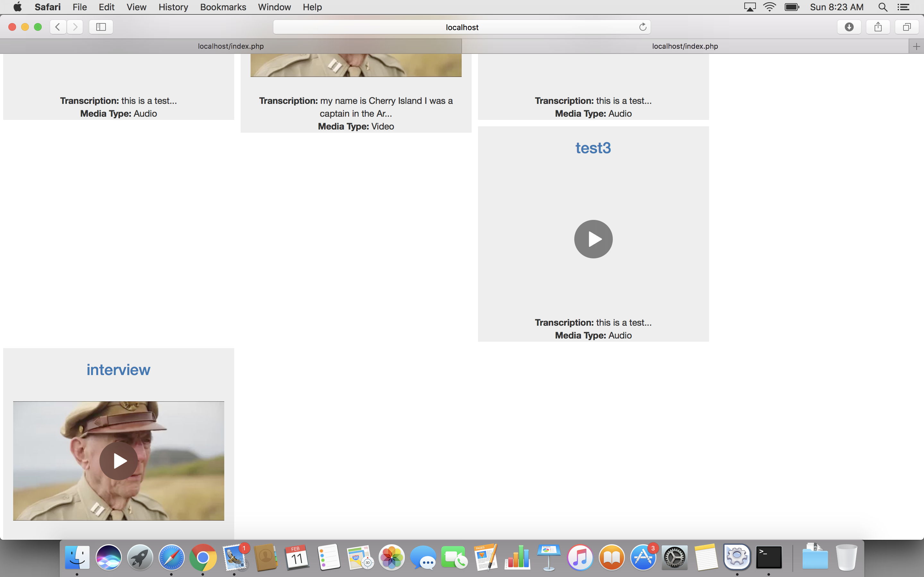This screenshot has height=577, width=924.
Task: Toggle the Safari sidebar button
Action: click(x=101, y=27)
